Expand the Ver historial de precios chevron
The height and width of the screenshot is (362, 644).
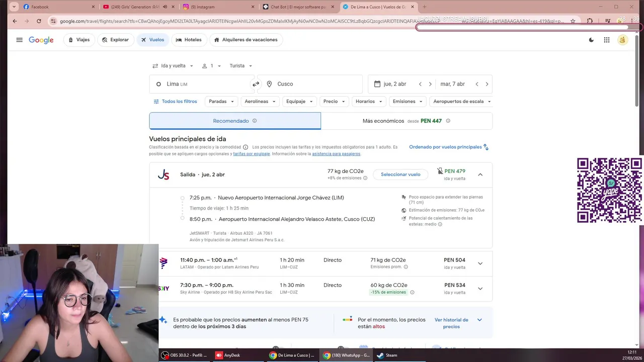tap(479, 320)
